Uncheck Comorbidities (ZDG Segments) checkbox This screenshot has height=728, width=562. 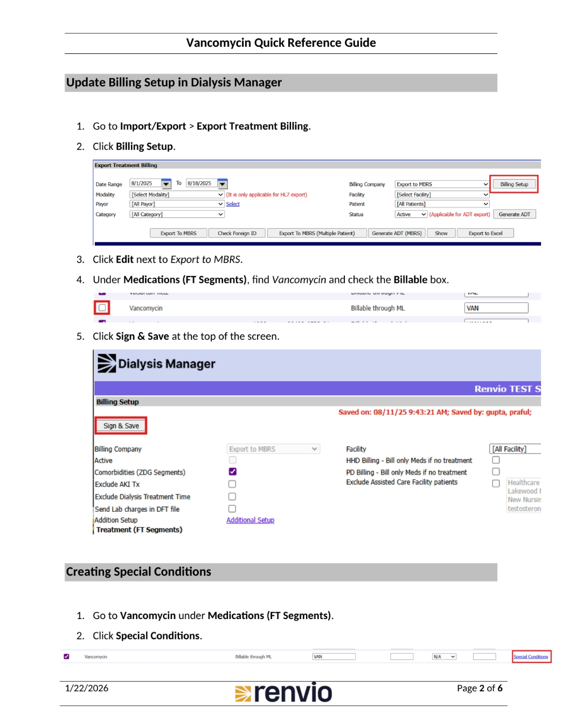tap(232, 471)
